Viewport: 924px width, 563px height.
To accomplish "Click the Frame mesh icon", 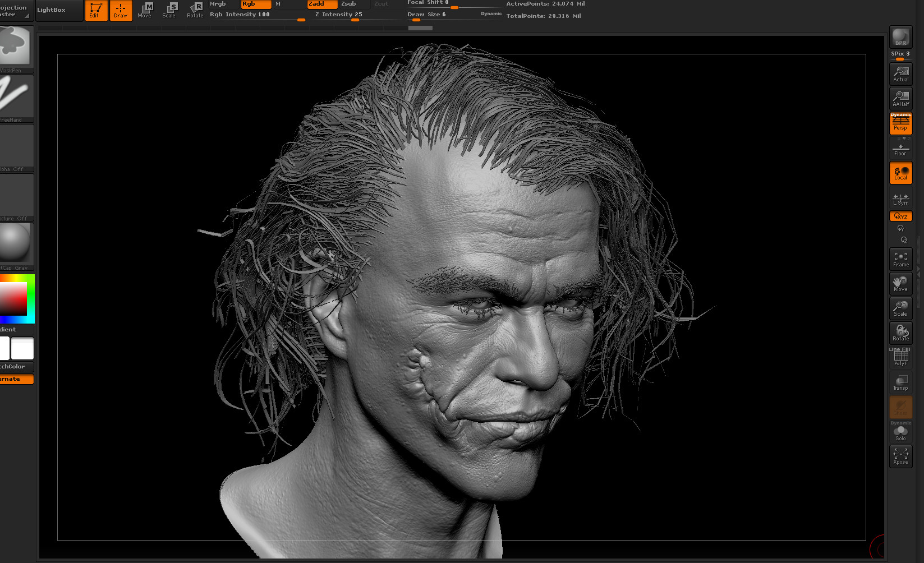I will (900, 259).
